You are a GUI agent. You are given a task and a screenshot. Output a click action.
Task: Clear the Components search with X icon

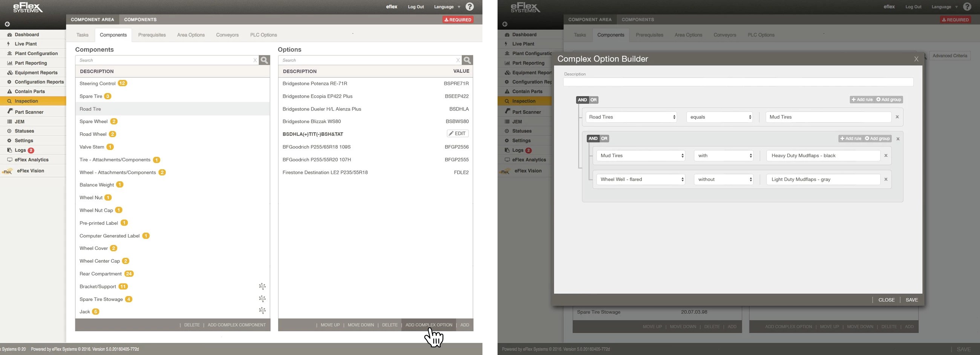(x=255, y=60)
